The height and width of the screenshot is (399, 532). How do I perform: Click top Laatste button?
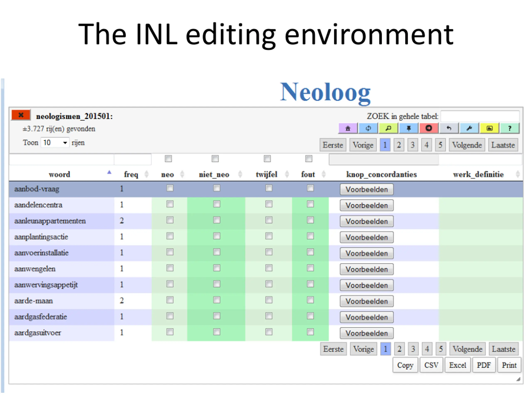pos(503,145)
